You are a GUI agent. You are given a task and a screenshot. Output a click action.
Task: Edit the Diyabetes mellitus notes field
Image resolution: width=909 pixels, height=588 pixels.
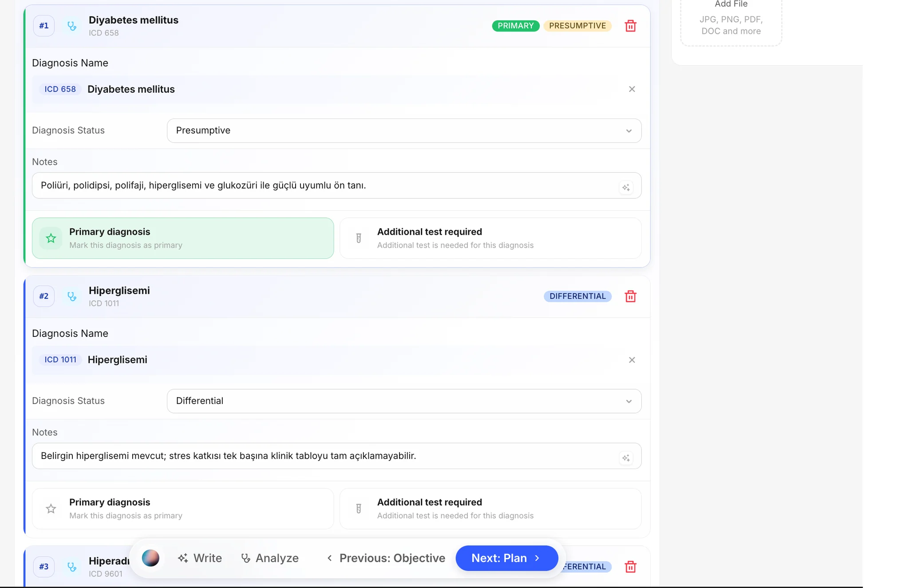point(336,185)
